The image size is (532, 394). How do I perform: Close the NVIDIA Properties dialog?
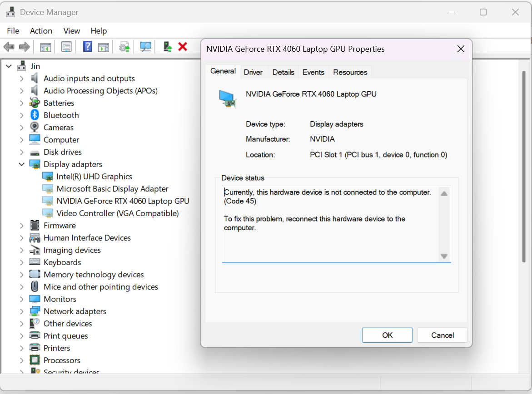461,49
